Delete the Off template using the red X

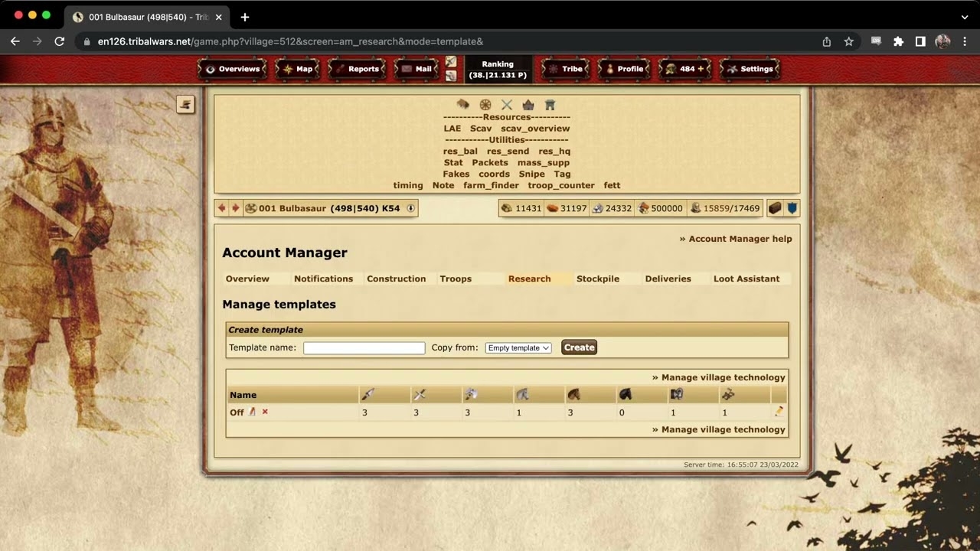[x=265, y=412]
